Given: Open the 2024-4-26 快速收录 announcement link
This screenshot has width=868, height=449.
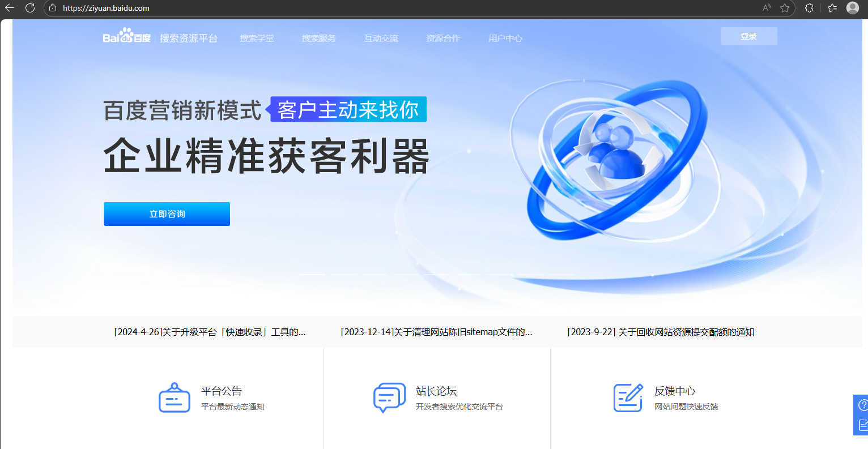Looking at the screenshot, I should [210, 332].
